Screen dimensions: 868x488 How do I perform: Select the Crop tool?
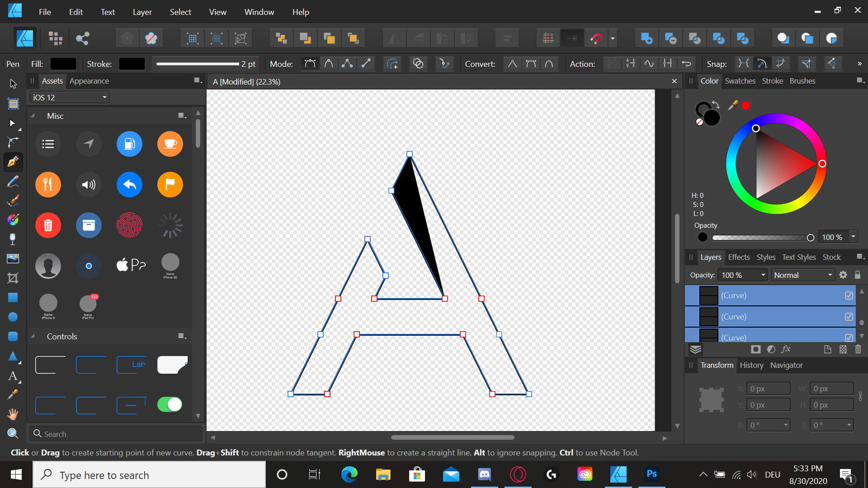coord(13,278)
